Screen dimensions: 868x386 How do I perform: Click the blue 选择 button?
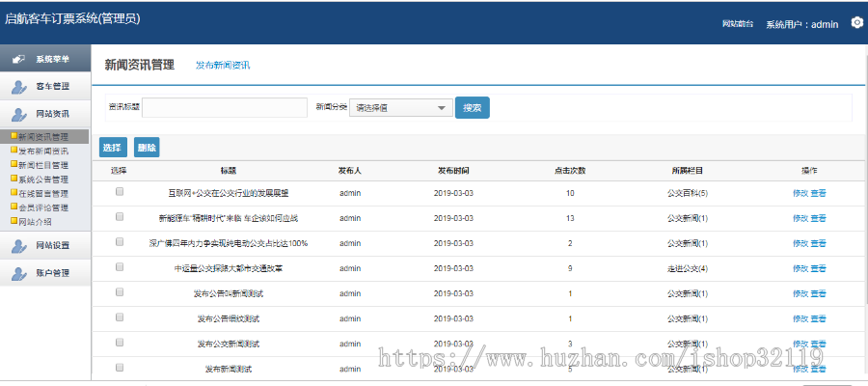[x=113, y=148]
